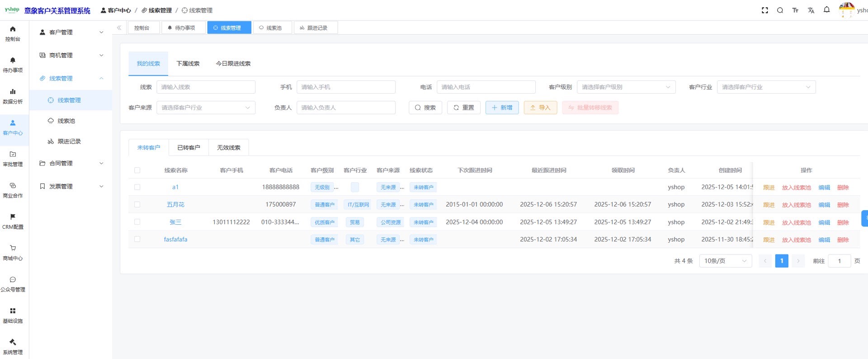Image resolution: width=868 pixels, height=359 pixels.
Task: Click the 新增 button
Action: 502,108
